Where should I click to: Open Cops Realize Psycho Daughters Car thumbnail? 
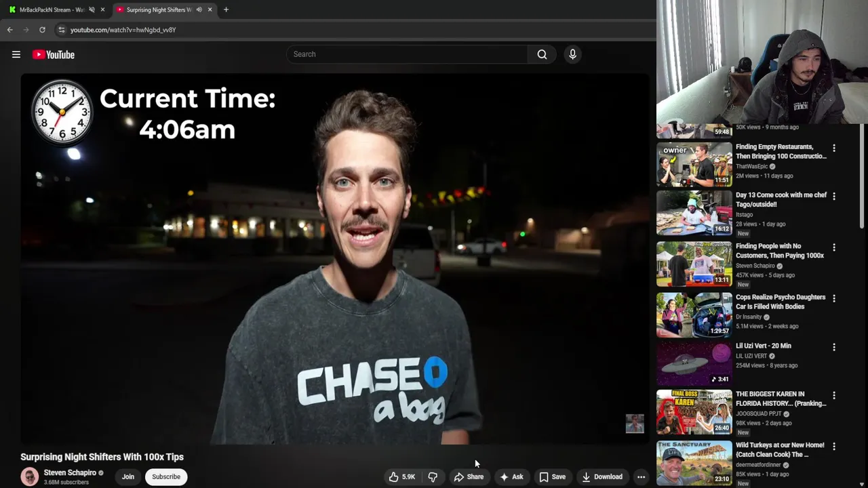pos(694,314)
